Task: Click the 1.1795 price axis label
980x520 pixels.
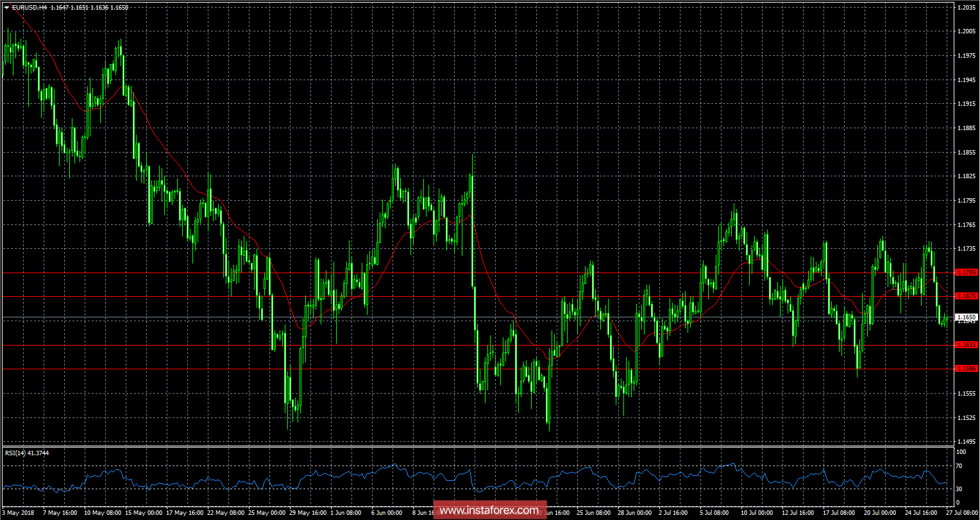Action: (966, 200)
